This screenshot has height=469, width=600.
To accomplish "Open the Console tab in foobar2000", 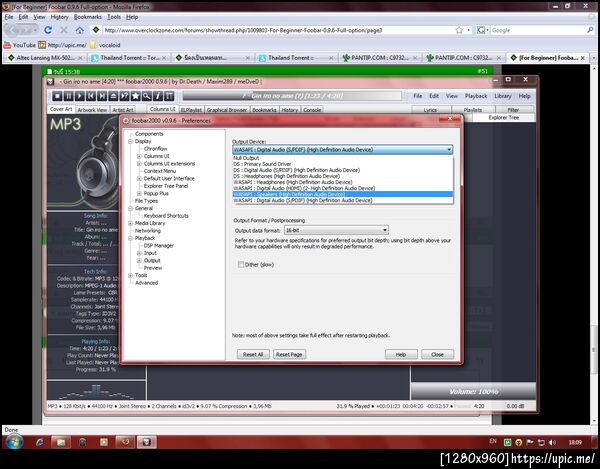I will point(312,110).
